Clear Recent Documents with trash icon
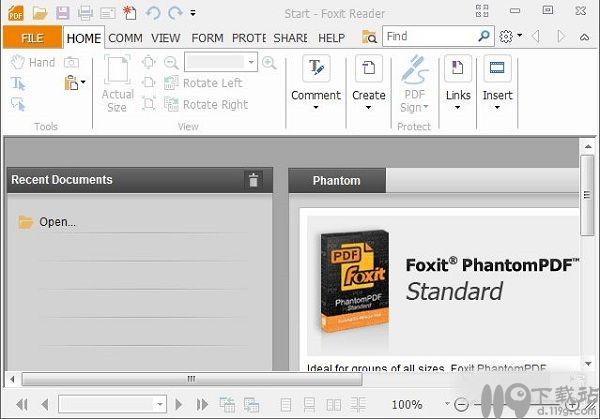Screen dimensions: 600x419 [253, 180]
